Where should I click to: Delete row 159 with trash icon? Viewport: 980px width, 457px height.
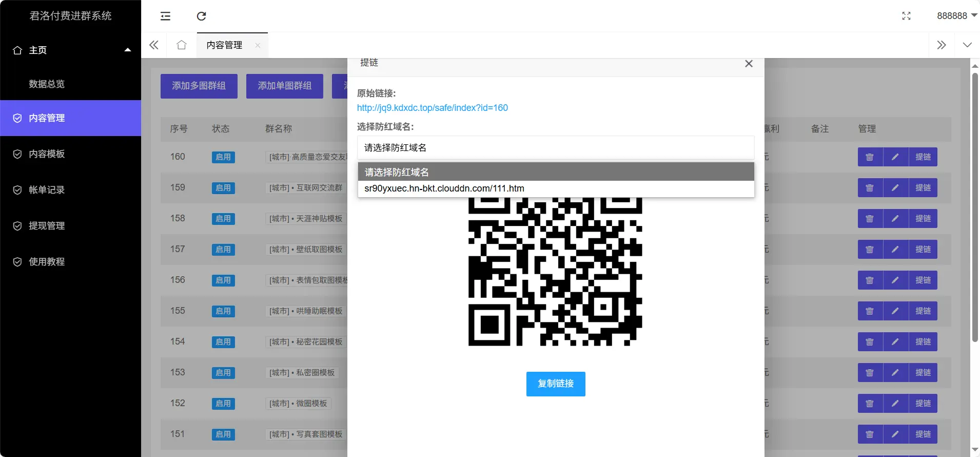click(x=870, y=188)
